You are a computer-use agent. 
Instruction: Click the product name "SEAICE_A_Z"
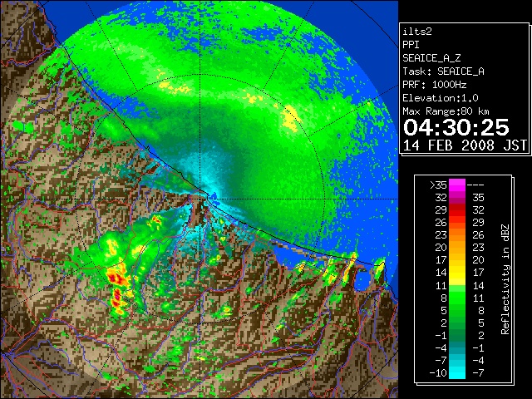coord(431,58)
